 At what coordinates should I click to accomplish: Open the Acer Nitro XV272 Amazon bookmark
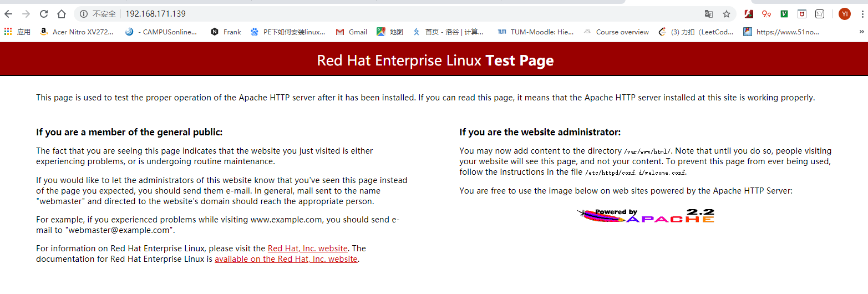tap(77, 32)
